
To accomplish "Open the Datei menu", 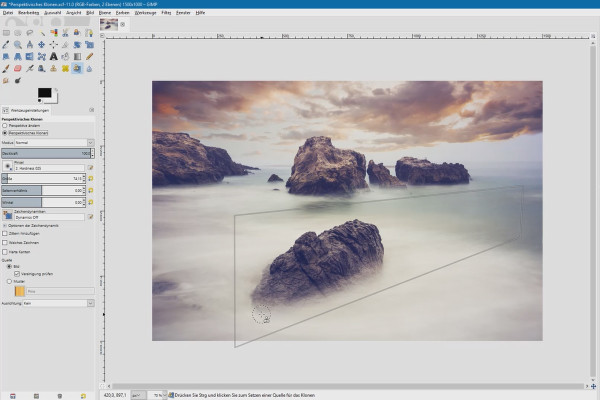I will coord(8,13).
